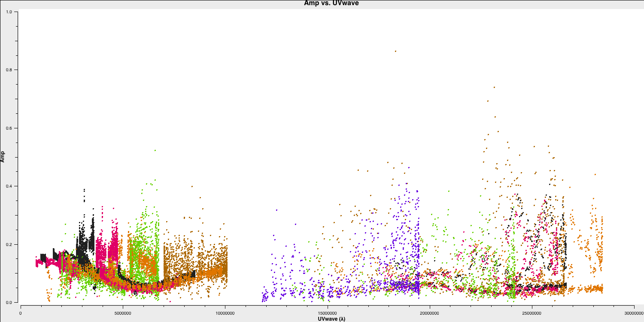Click the '10000000' x-axis tick label
The width and height of the screenshot is (644, 322).
225,313
